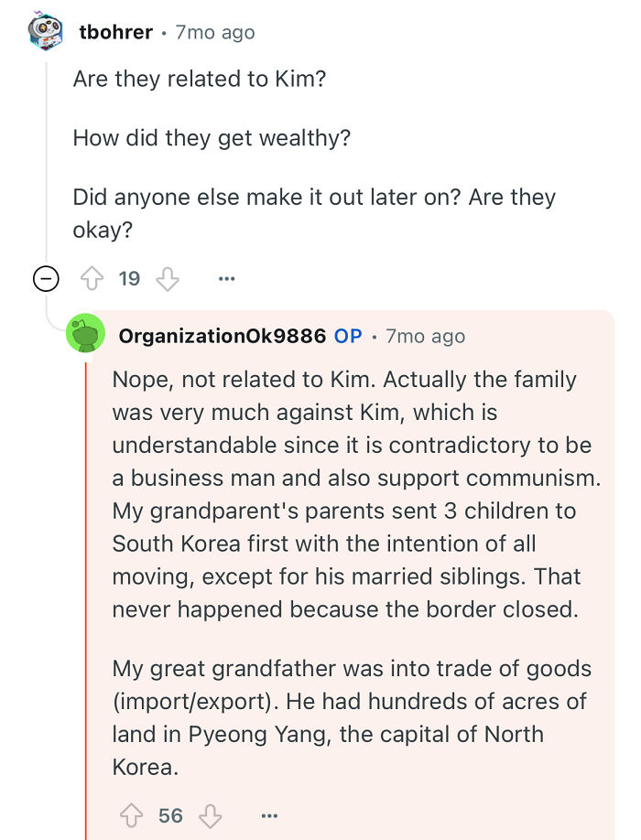Open more options for the OP's reply
The height and width of the screenshot is (840, 641).
click(269, 817)
